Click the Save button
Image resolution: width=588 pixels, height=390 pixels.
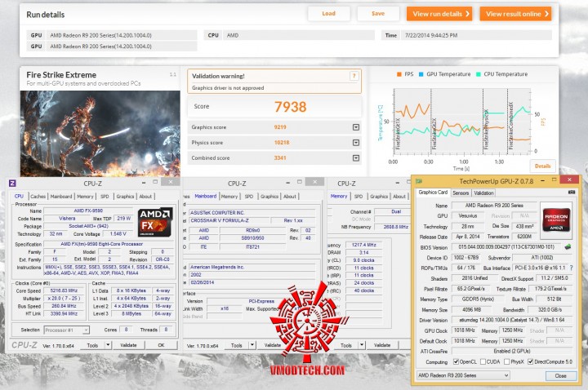tap(377, 14)
